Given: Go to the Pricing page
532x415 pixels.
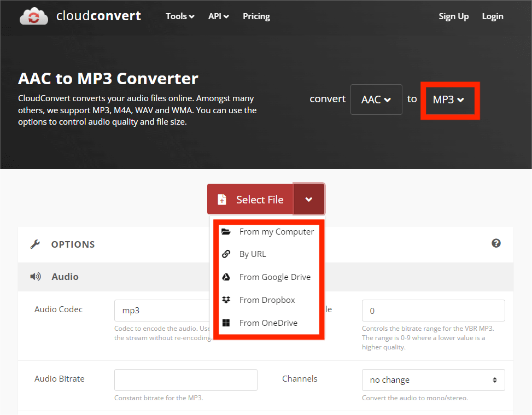Looking at the screenshot, I should (x=256, y=16).
